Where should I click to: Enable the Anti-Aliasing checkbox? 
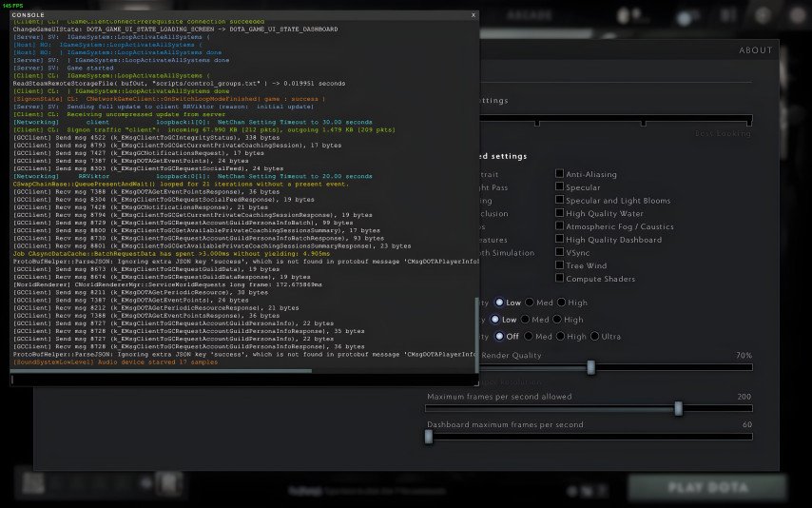click(x=560, y=174)
